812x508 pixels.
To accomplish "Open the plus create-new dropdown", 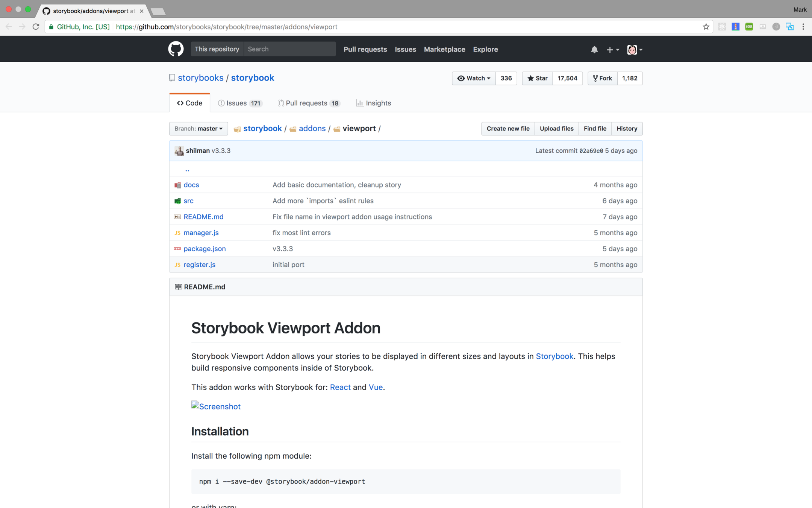I will point(612,50).
